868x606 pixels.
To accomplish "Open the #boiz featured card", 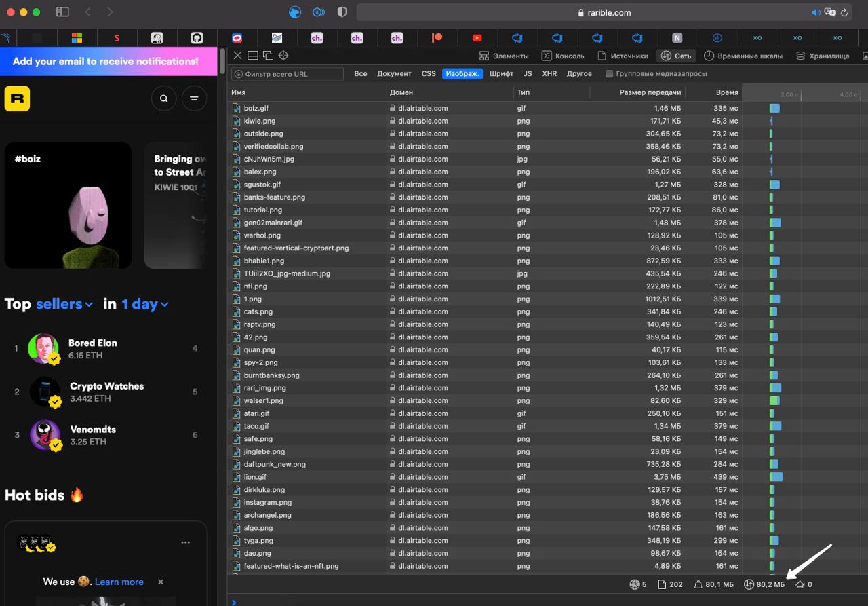I will click(x=68, y=205).
